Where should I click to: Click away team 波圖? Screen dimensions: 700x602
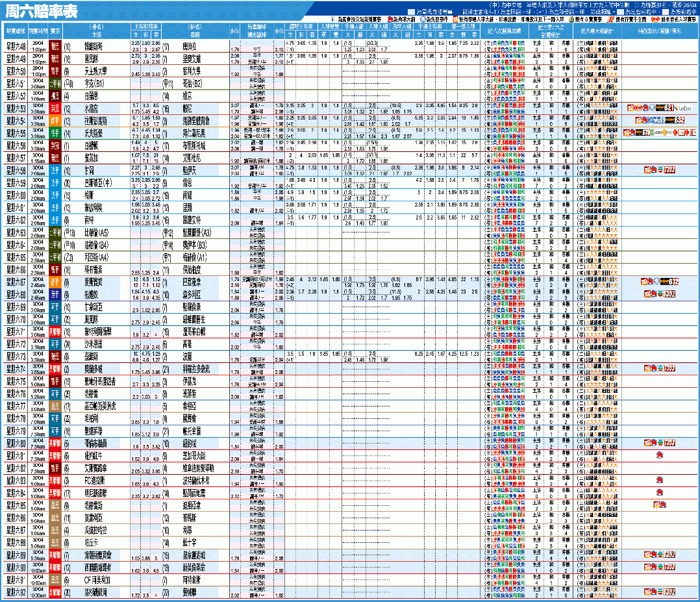187,357
